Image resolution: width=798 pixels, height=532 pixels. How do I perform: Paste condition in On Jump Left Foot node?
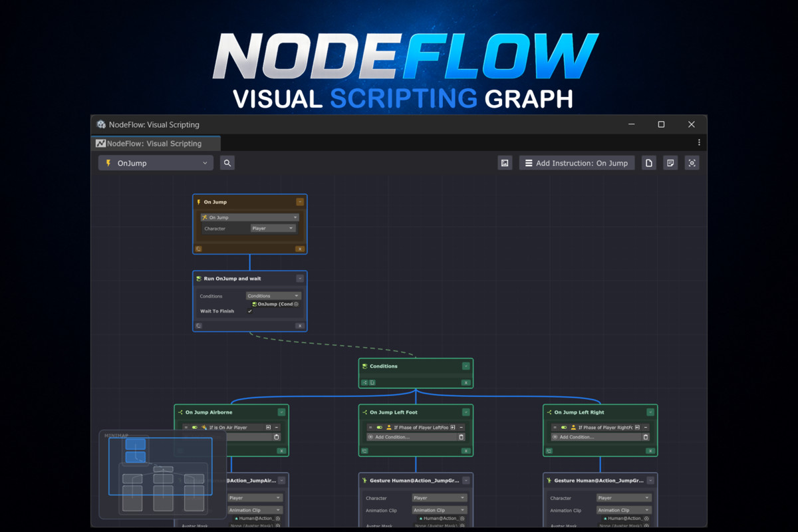[x=461, y=437]
